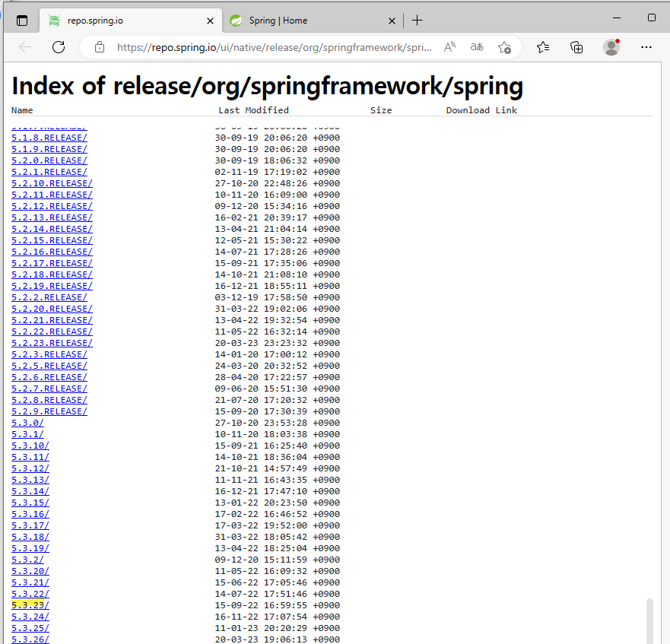Image resolution: width=670 pixels, height=644 pixels.
Task: Browse the 5.2.19.RELEASE/ directory
Action: (x=52, y=286)
